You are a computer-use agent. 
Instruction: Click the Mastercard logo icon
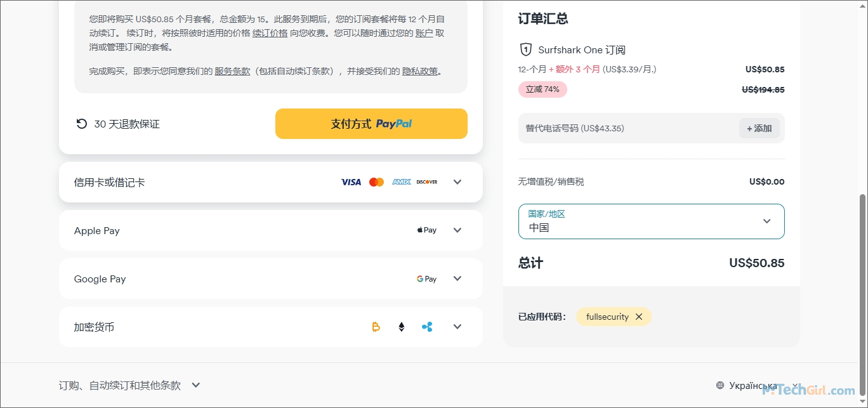[376, 182]
